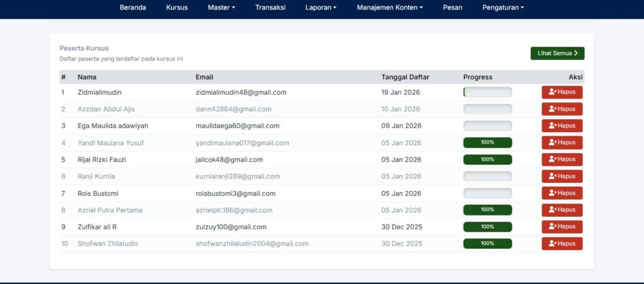644x284 pixels.
Task: Expand the Master dropdown menu
Action: tap(221, 8)
